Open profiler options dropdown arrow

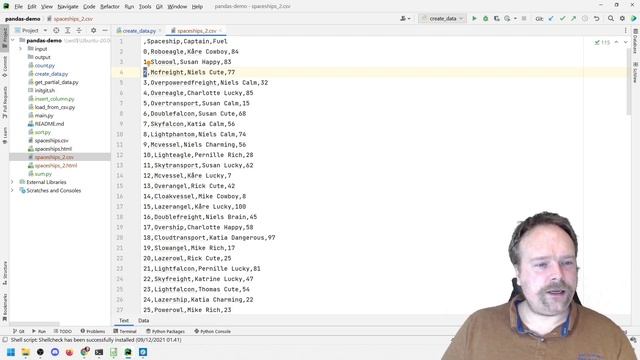[515, 18]
